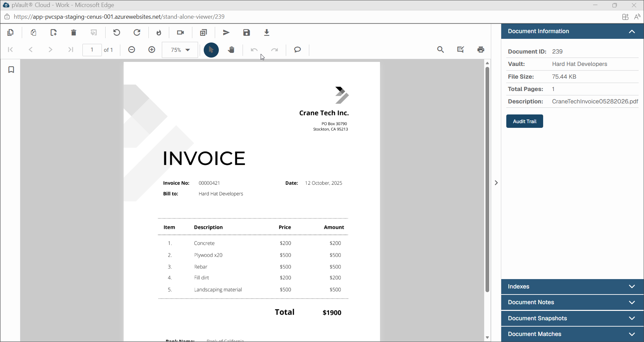Expand the Document Snapshots section
The width and height of the screenshot is (644, 342).
click(572, 318)
